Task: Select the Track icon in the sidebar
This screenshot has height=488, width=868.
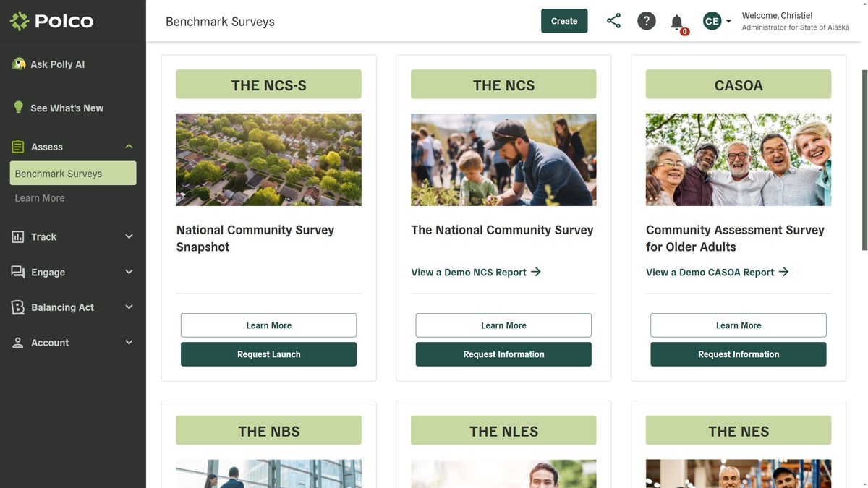Action: pos(18,236)
